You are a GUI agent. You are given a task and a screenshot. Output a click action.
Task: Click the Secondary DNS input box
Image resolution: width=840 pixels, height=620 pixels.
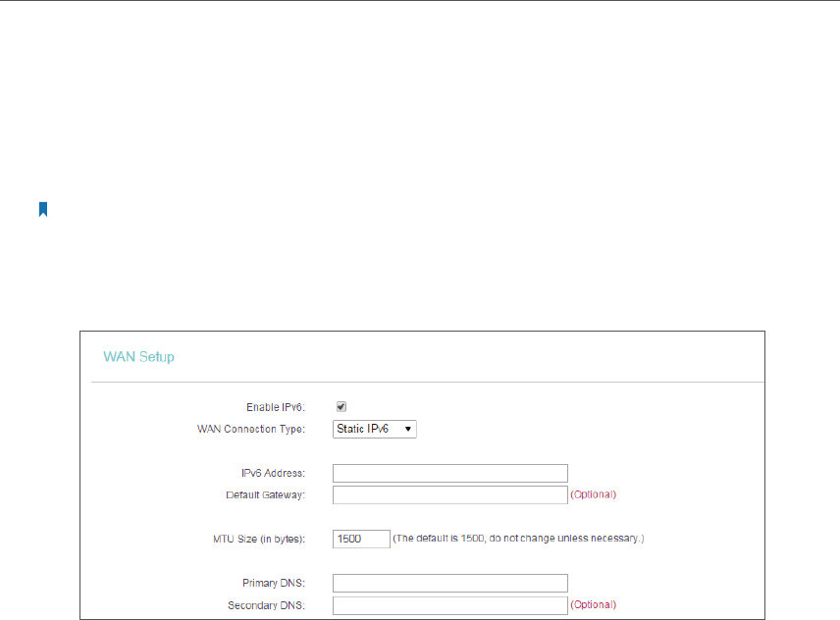[x=450, y=605]
